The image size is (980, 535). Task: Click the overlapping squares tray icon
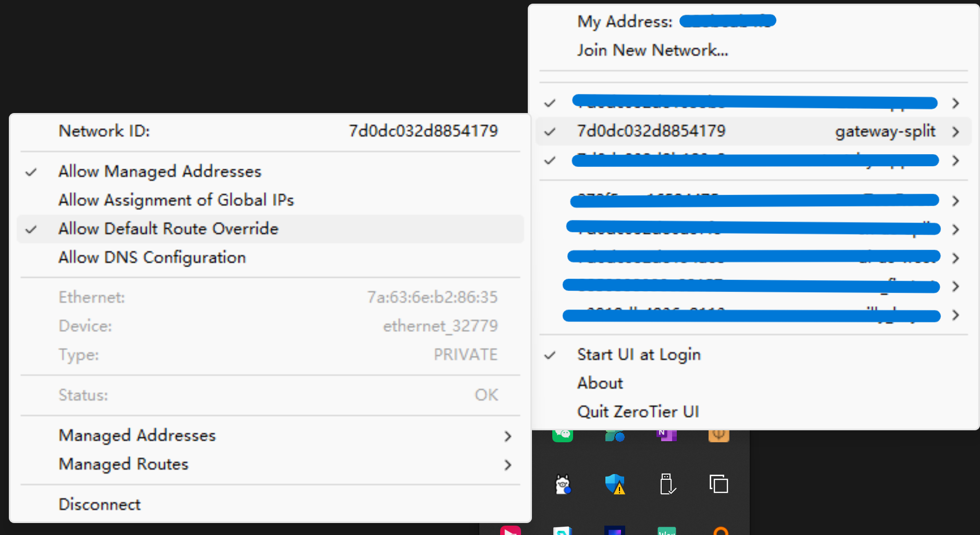tap(719, 484)
